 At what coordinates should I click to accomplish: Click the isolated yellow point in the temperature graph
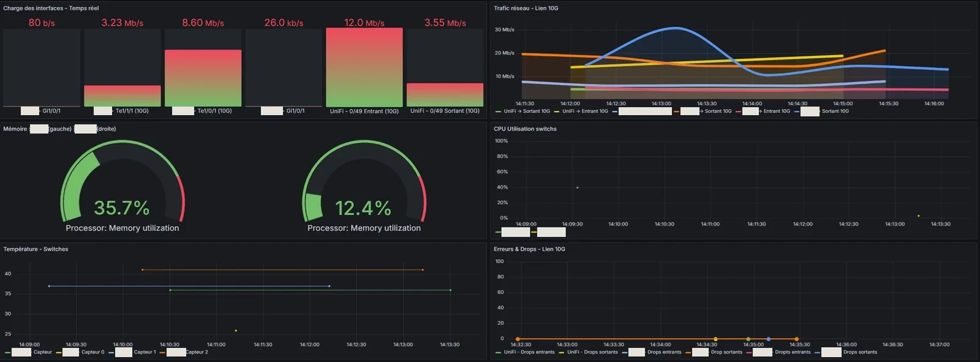[236, 331]
